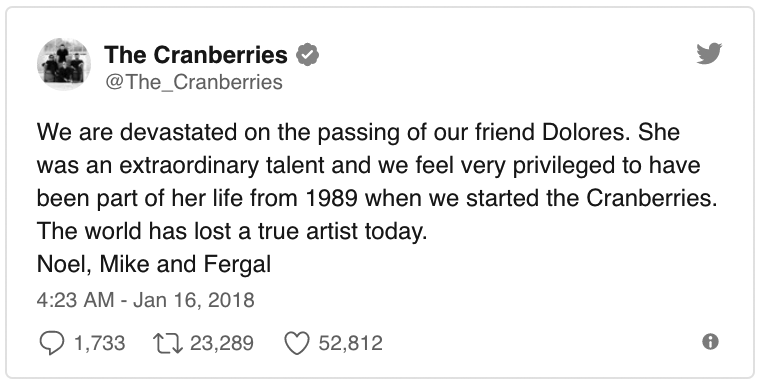Screen dimensions: 758x389
Task: Click 'The world has lost a true artist today.'
Action: 233,231
